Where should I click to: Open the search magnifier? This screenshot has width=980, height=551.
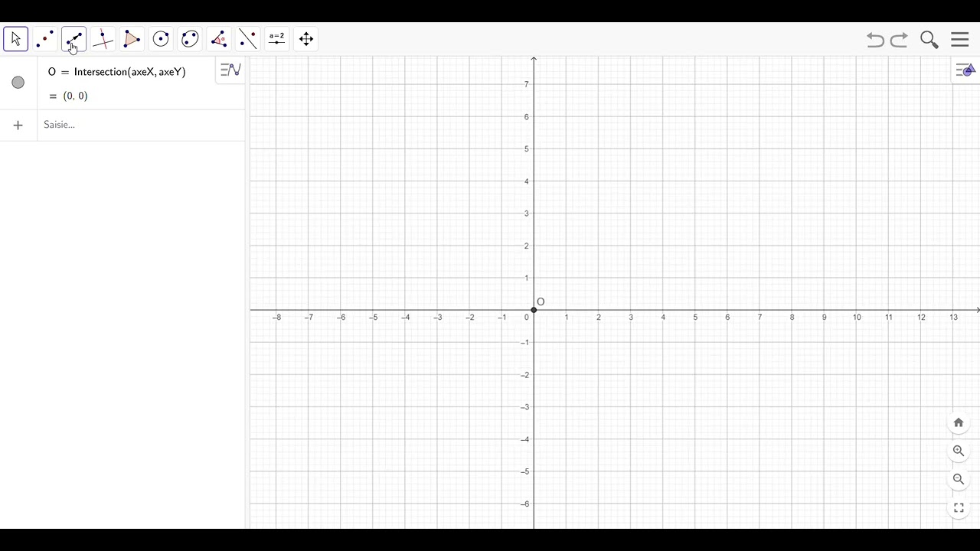[929, 40]
